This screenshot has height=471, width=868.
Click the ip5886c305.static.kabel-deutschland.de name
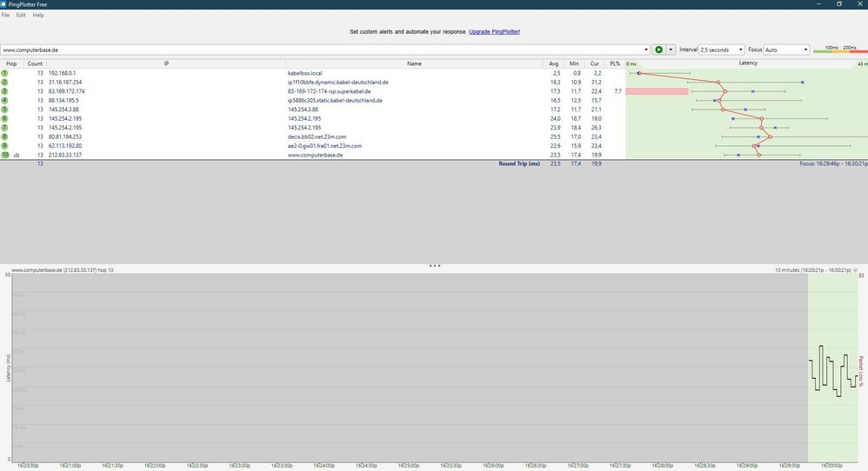(x=334, y=100)
